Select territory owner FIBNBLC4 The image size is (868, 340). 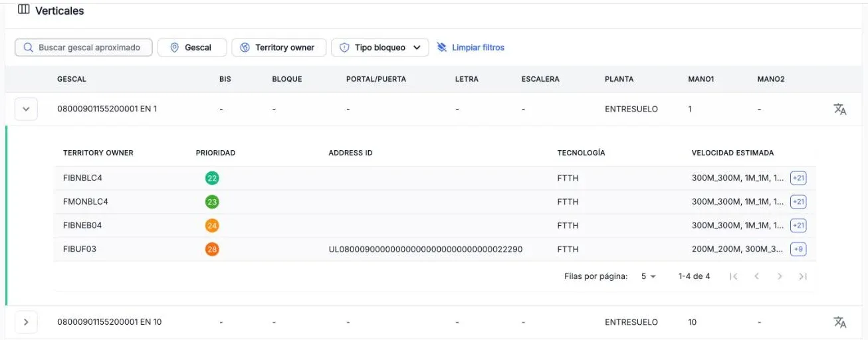(x=82, y=178)
